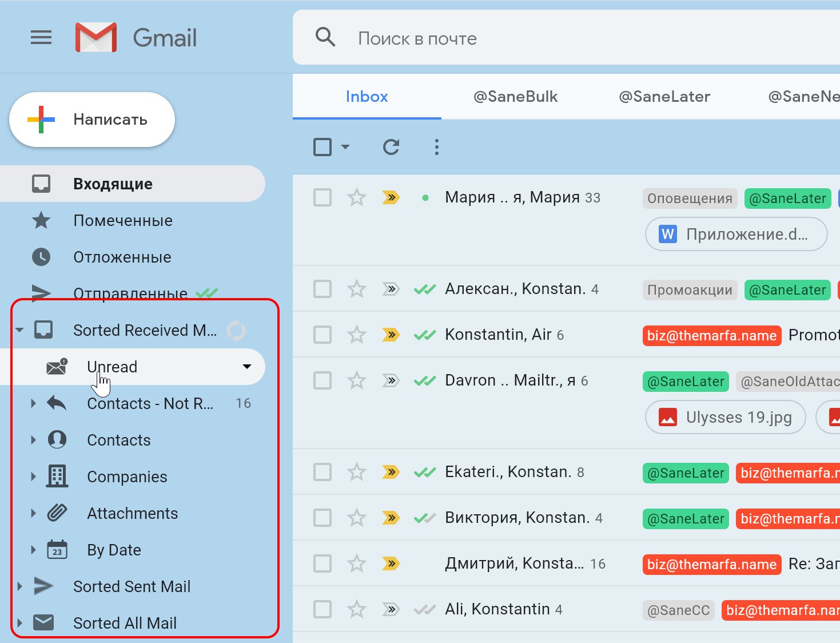Open the select-all dropdown arrow

pos(345,147)
